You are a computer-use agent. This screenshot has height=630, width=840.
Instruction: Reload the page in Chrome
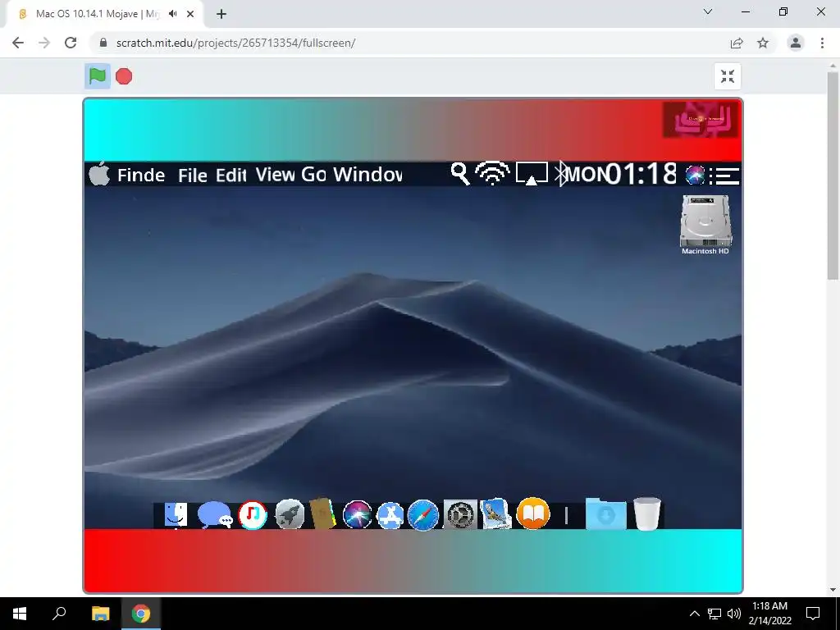(x=71, y=43)
